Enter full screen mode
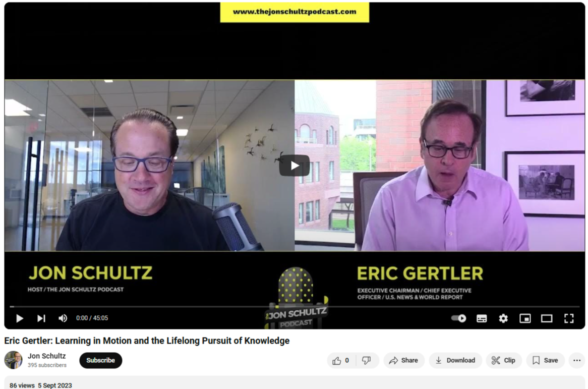The height and width of the screenshot is (389, 588). 569,318
